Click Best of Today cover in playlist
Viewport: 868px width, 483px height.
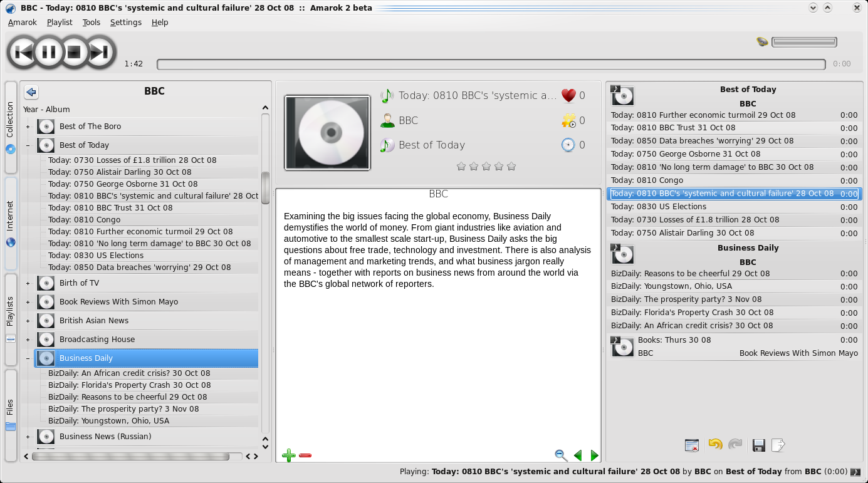coord(622,96)
